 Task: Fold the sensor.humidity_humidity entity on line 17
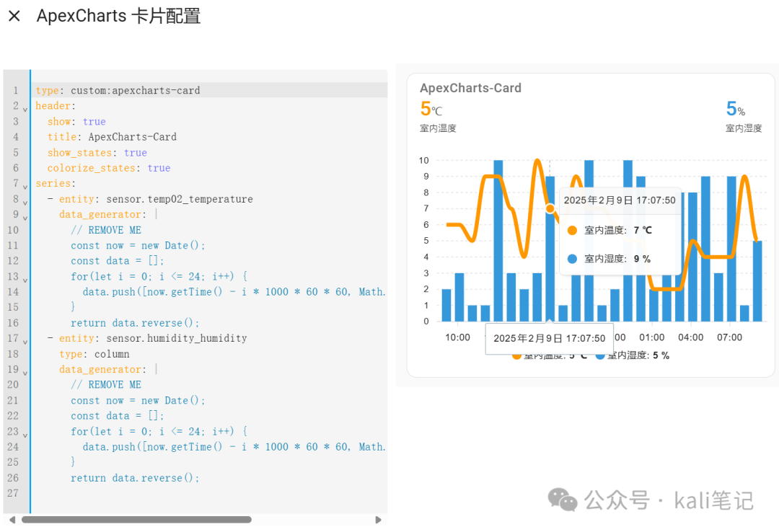click(x=25, y=342)
